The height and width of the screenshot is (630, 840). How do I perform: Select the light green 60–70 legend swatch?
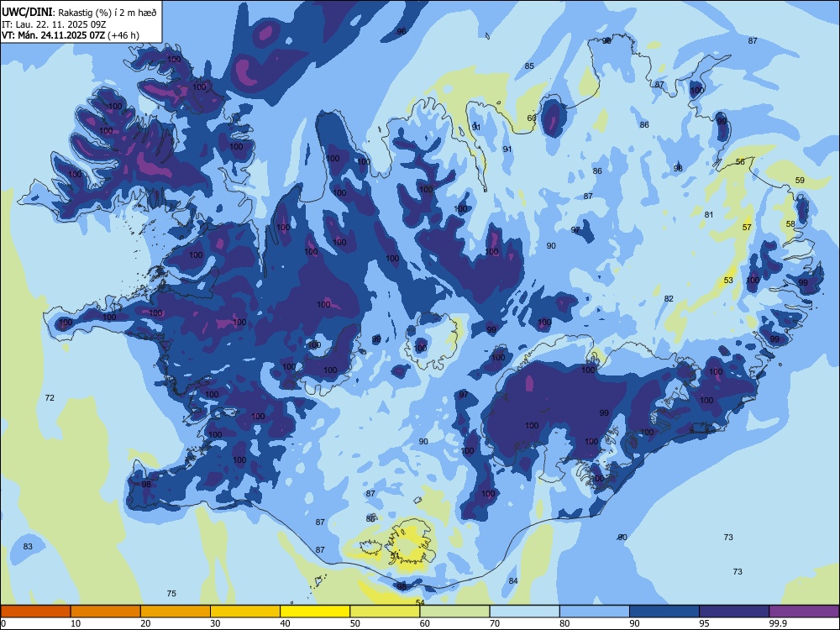click(x=454, y=612)
